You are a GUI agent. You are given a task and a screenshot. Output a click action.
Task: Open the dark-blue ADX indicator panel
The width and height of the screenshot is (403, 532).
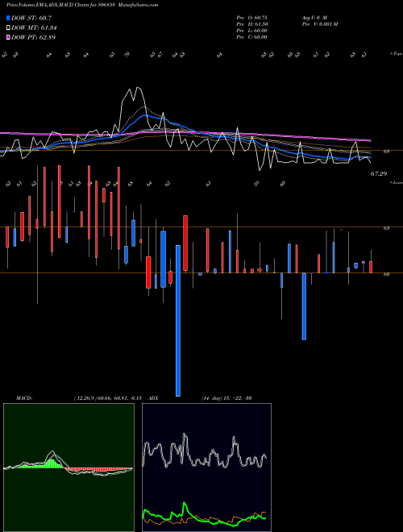[206, 468]
